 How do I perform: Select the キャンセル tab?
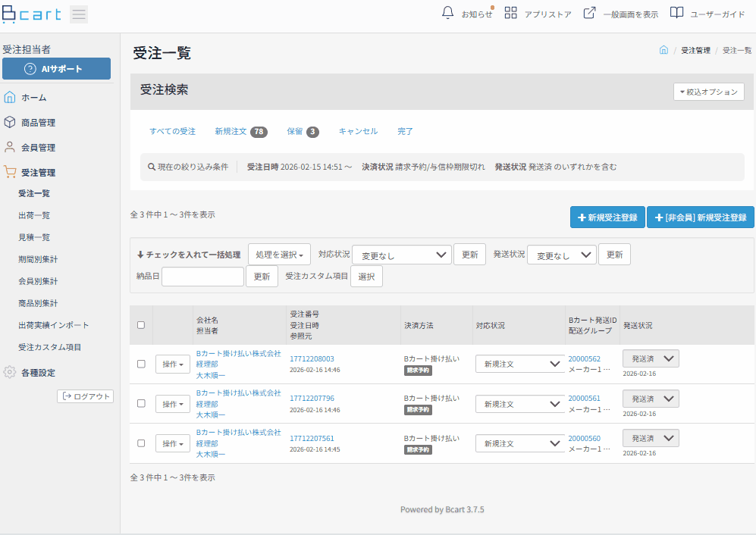[x=358, y=131]
